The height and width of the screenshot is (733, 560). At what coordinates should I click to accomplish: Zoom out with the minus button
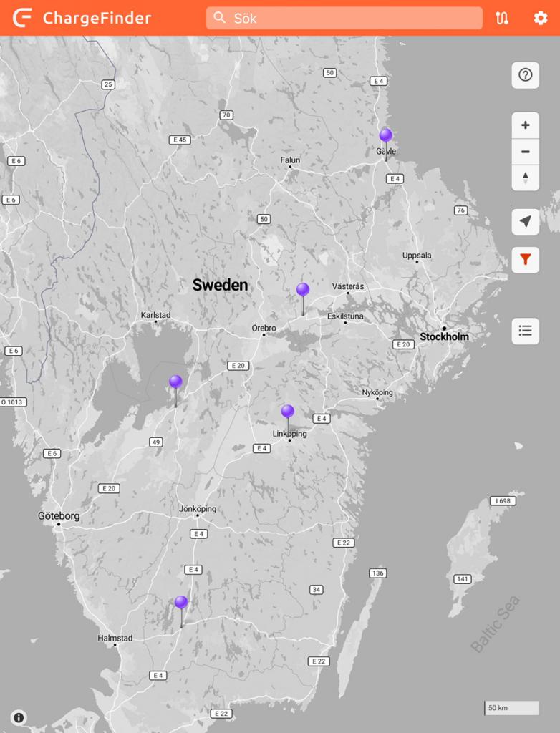coord(525,152)
